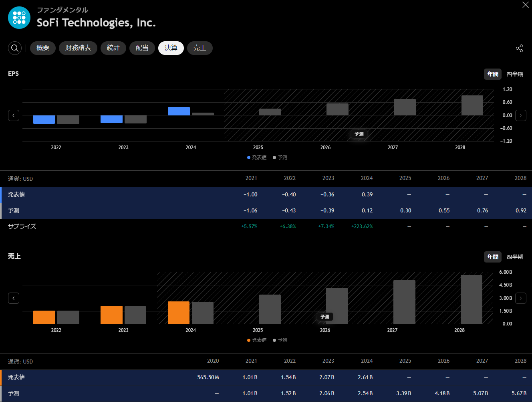Image resolution: width=532 pixels, height=402 pixels.
Task: Click the +5.97% surprise value
Action: (249, 226)
